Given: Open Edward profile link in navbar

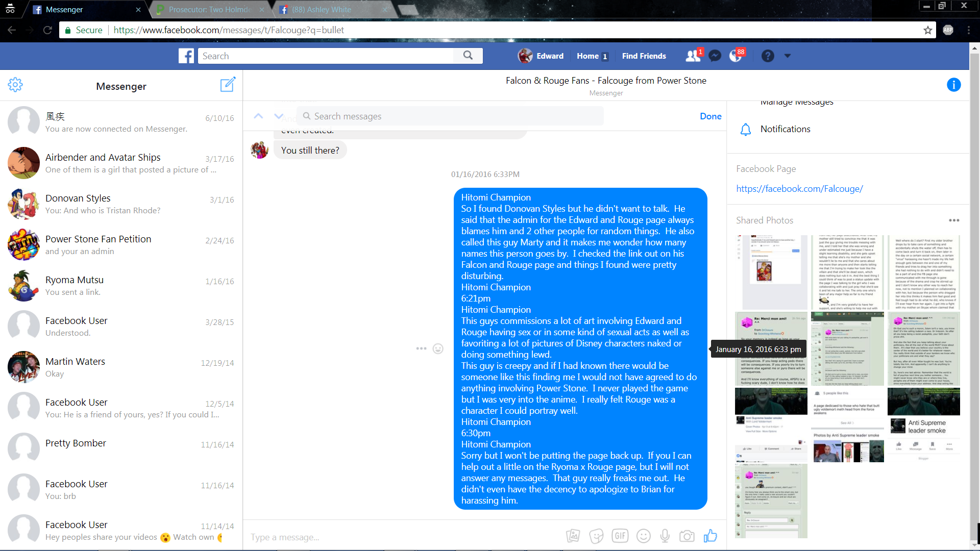Looking at the screenshot, I should click(x=541, y=56).
